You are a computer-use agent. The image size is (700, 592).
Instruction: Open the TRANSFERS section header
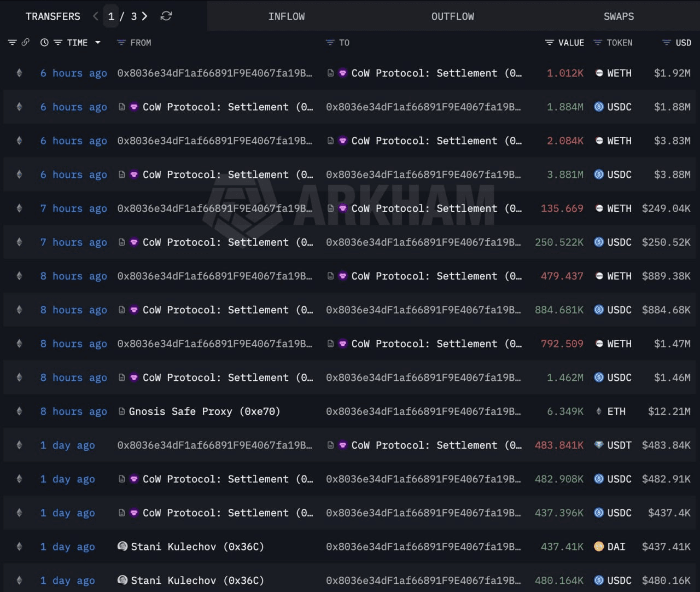pos(52,16)
